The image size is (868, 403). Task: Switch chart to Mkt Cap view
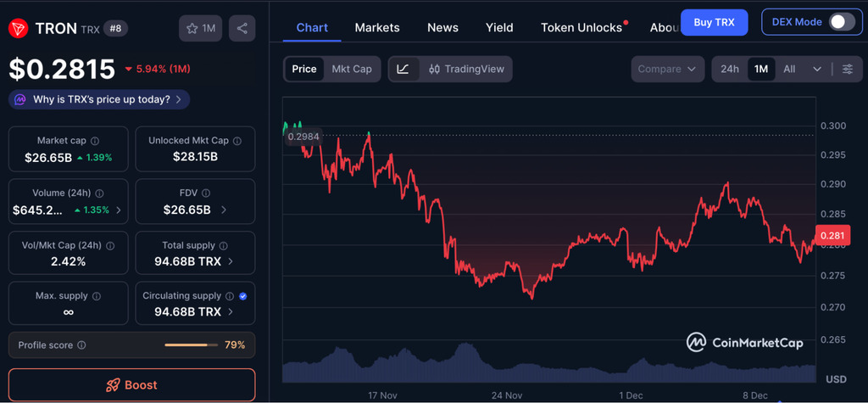(x=351, y=69)
